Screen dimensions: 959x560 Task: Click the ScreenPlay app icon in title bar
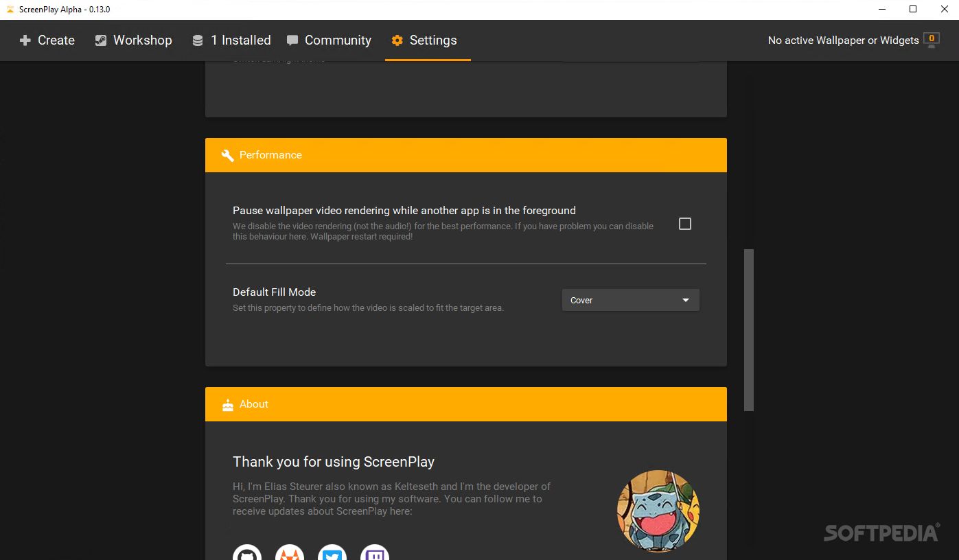click(x=10, y=10)
